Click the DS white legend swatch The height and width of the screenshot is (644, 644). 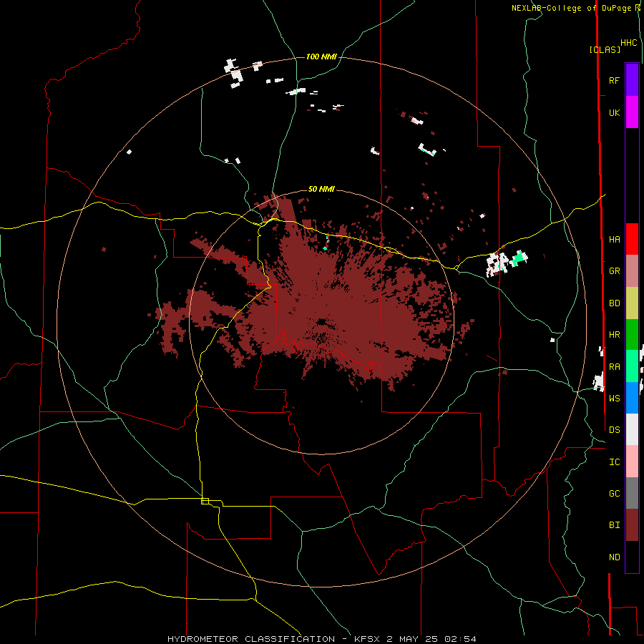(632, 429)
